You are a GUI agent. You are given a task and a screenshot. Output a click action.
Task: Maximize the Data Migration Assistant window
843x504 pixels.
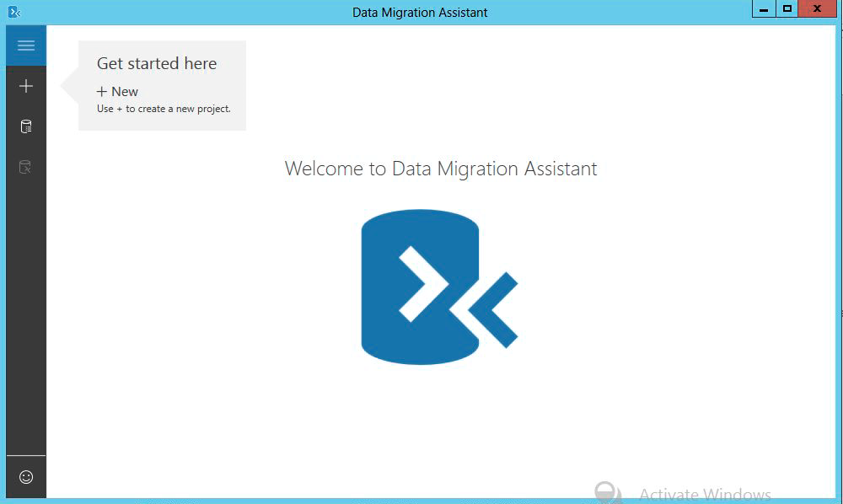tap(789, 8)
